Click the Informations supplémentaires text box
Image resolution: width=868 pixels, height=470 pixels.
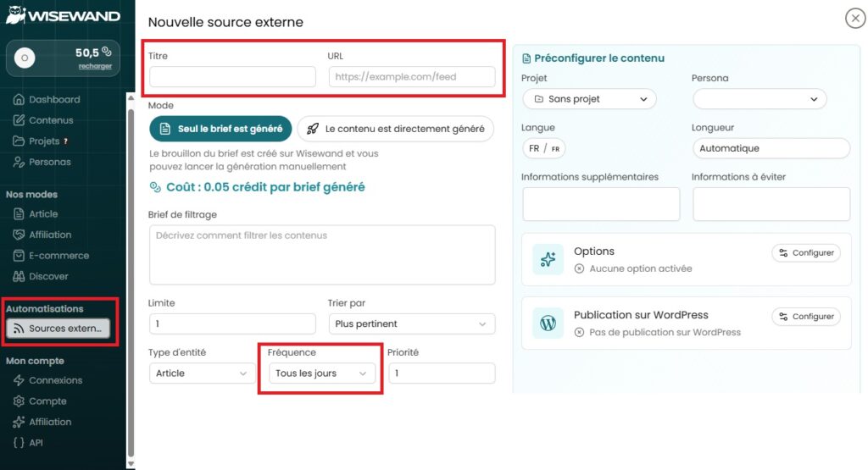(601, 204)
